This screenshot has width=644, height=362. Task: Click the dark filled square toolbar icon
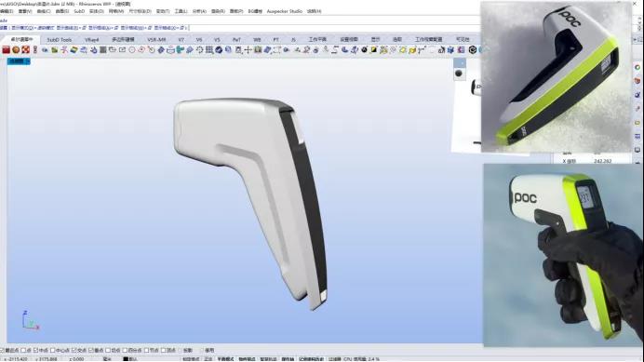[102, 49]
